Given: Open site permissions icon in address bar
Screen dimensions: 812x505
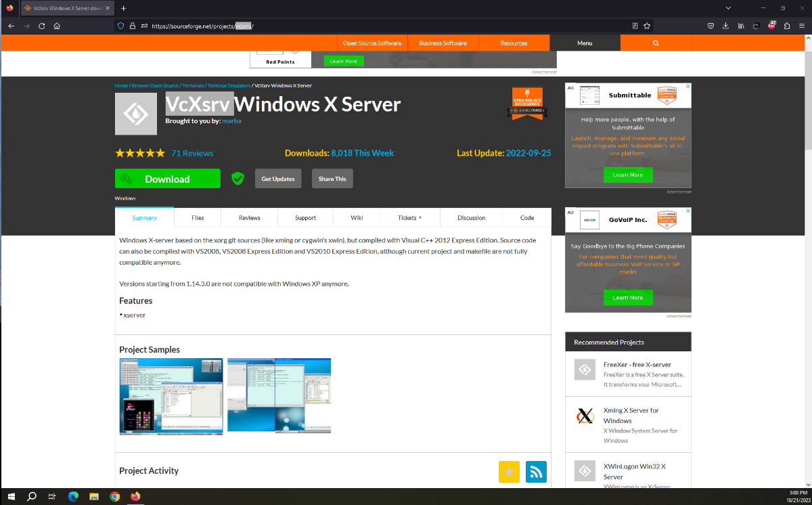Looking at the screenshot, I should pyautogui.click(x=144, y=26).
